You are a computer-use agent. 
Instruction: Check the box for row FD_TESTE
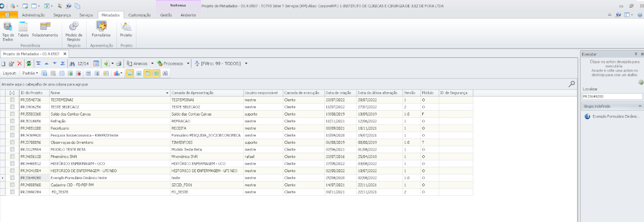pos(12,192)
